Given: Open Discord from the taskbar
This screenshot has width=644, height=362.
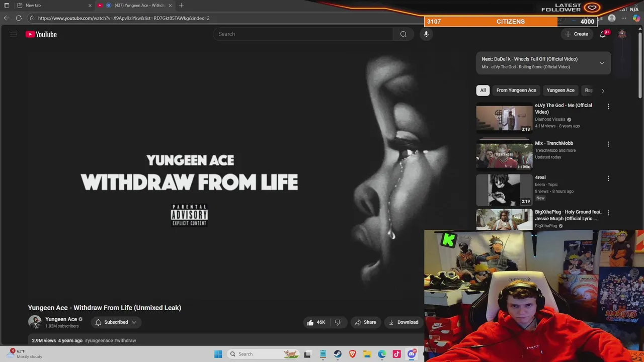Looking at the screenshot, I should point(412,354).
